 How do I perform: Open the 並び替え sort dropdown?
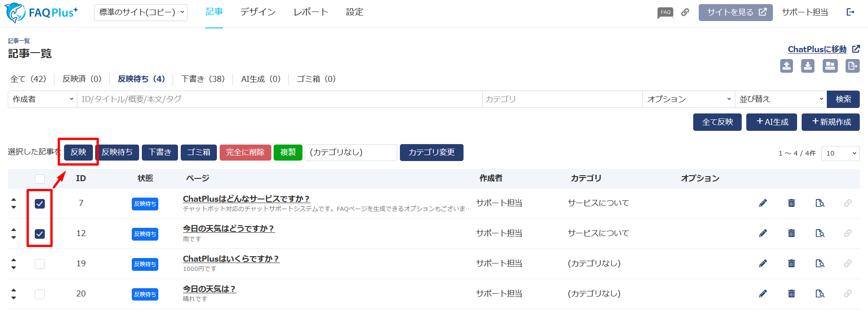coord(781,99)
